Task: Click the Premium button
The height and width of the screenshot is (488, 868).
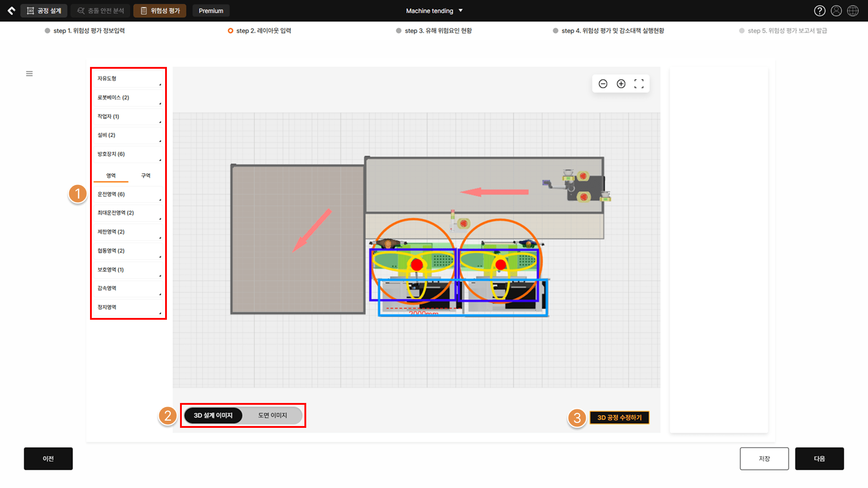Action: point(211,10)
